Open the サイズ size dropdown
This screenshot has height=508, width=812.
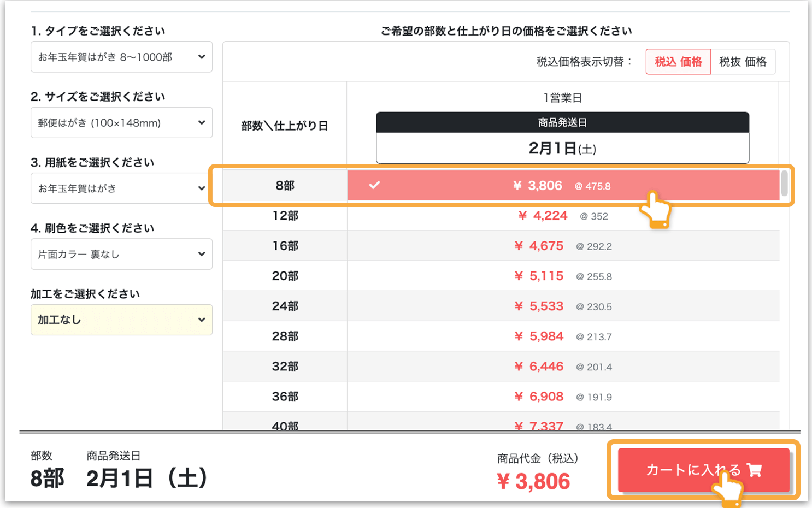click(121, 123)
